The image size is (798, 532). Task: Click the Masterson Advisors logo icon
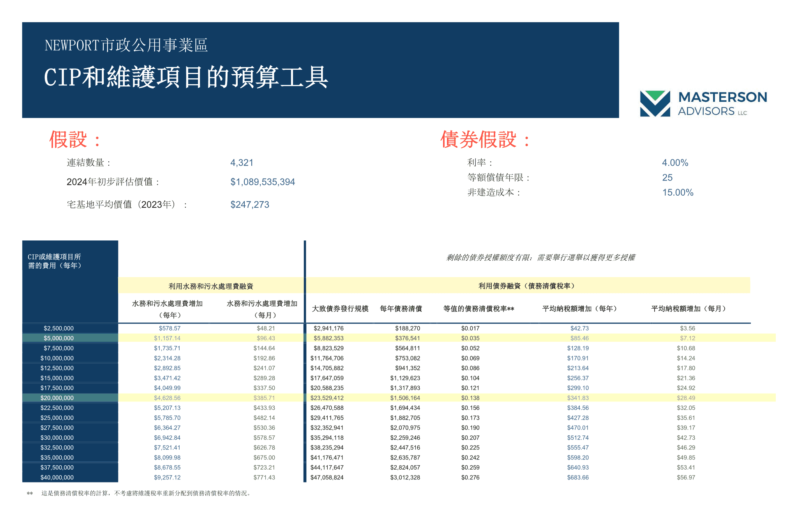(x=655, y=104)
